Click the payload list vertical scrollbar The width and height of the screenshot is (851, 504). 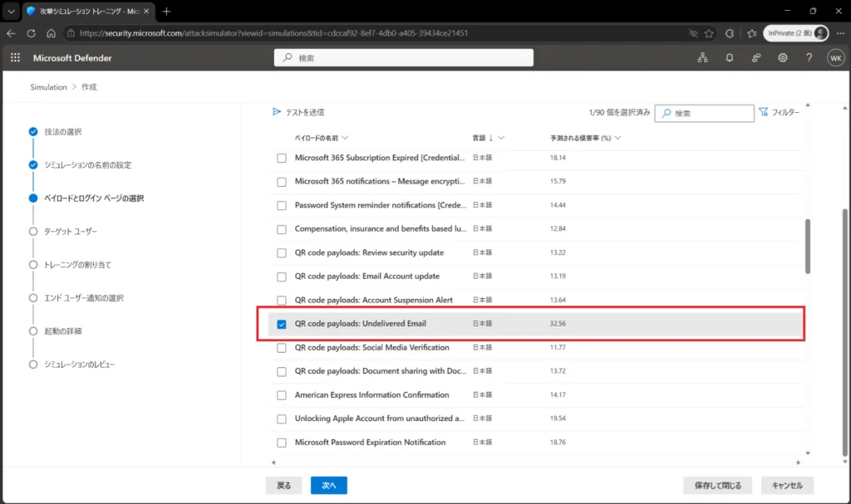click(x=808, y=247)
